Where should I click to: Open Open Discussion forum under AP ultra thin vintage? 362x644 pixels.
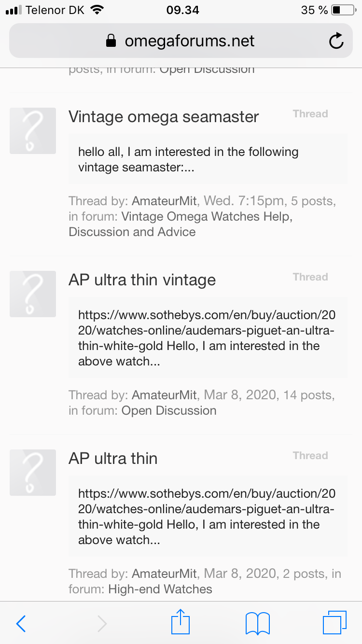(169, 410)
